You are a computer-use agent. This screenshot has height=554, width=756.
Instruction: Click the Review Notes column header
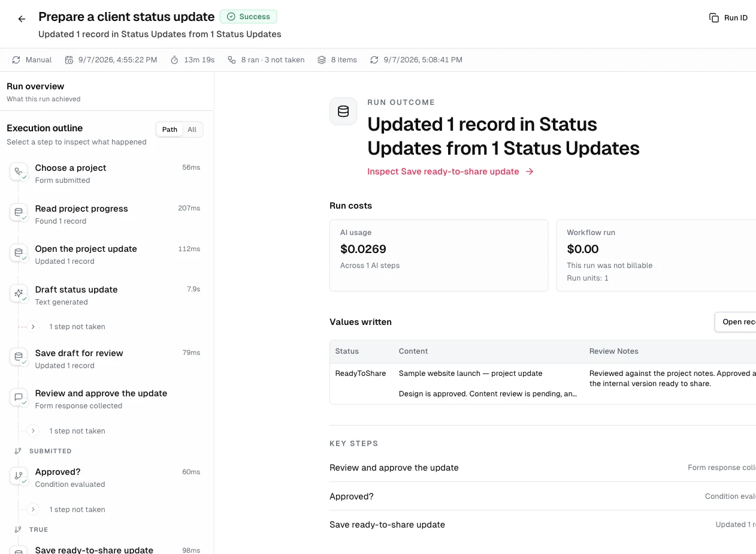613,351
